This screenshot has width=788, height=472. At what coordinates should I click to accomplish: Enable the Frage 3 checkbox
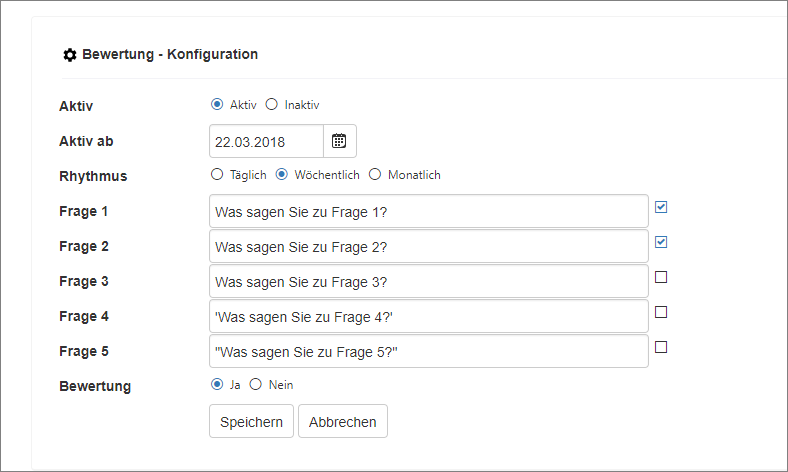point(661,277)
